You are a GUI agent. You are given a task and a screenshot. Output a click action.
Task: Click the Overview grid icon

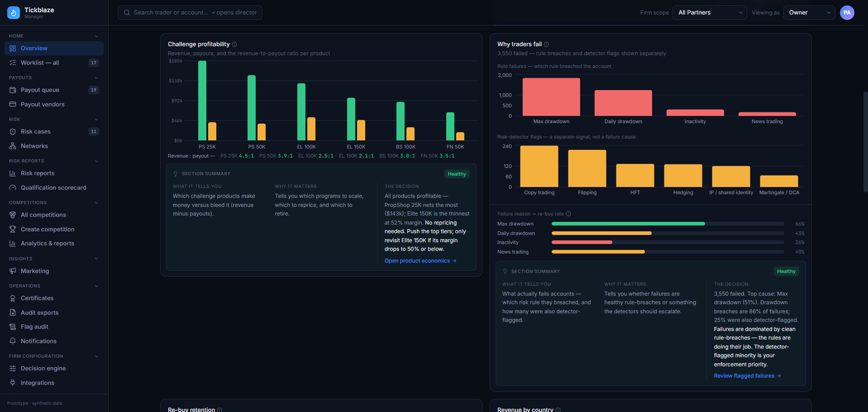coord(13,48)
